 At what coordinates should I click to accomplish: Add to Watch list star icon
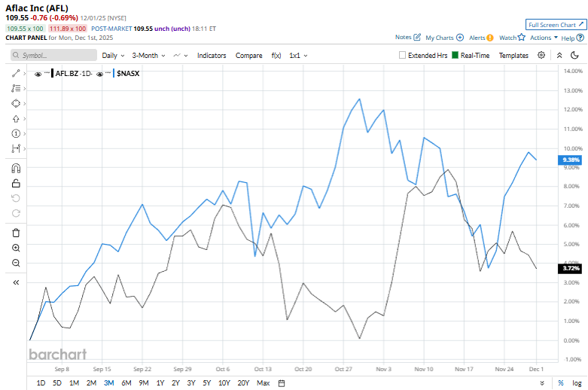pyautogui.click(x=521, y=37)
